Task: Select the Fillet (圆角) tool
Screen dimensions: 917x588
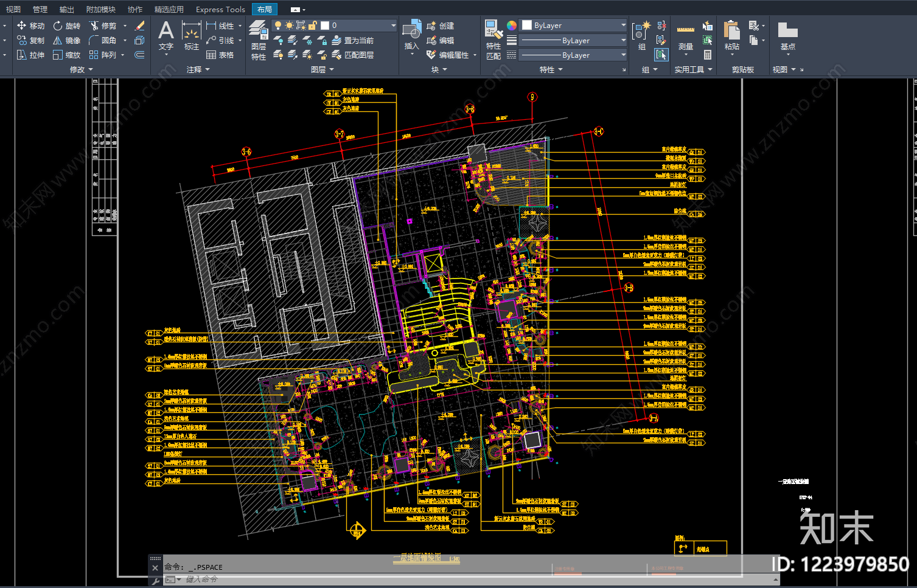Action: (102, 40)
